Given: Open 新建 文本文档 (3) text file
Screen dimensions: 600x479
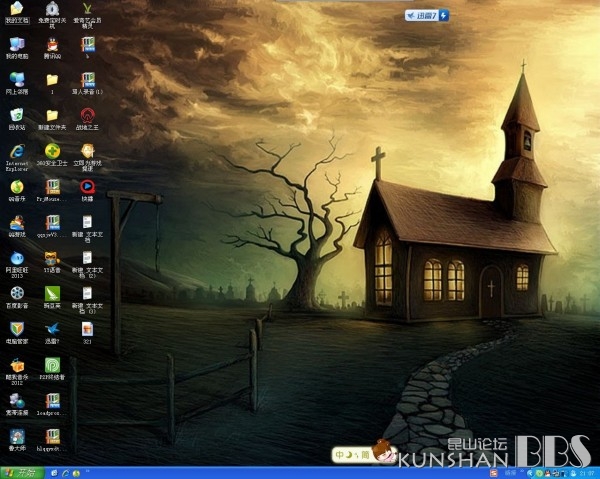Looking at the screenshot, I should pyautogui.click(x=87, y=300).
